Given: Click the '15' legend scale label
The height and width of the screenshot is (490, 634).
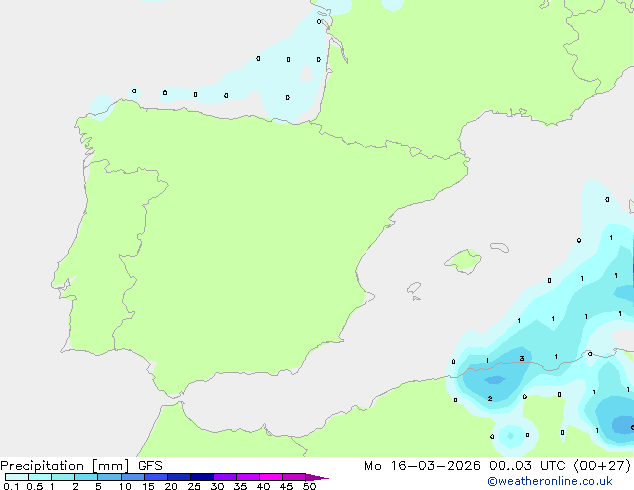Looking at the screenshot, I should coord(148,486).
